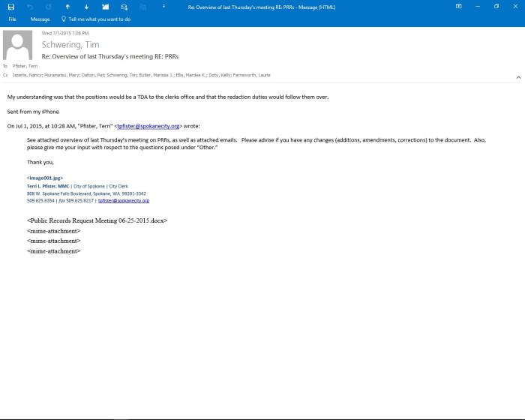This screenshot has height=420, width=525.
Task: Click the sender's profile picture placeholder
Action: 18,45
